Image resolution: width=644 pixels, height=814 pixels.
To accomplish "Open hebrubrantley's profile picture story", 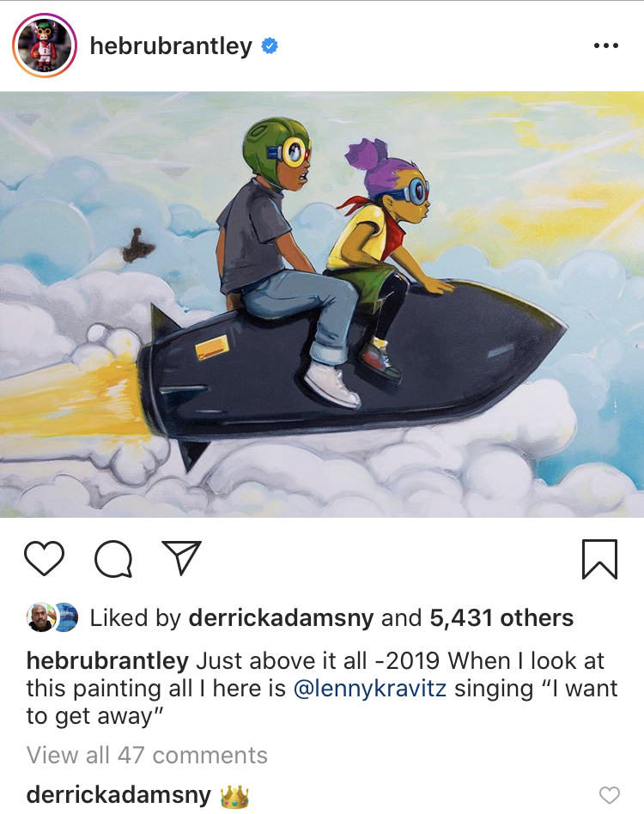I will point(45,46).
